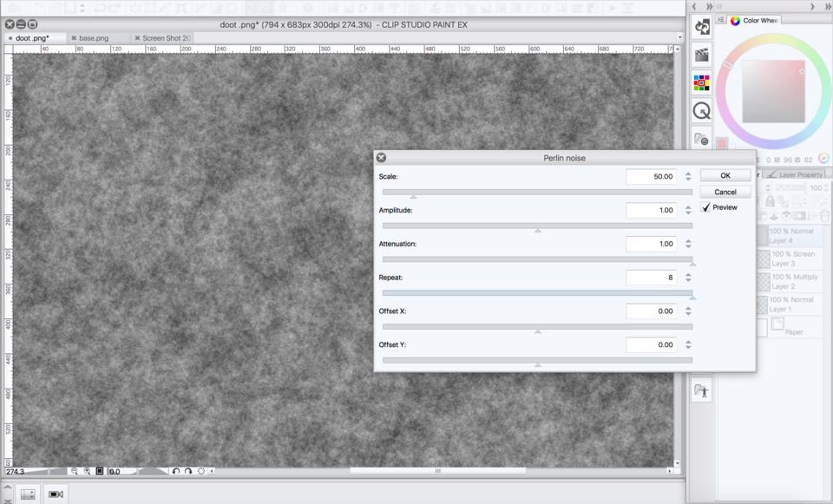Click the zoom-out magnifier in status bar
This screenshot has width=833, height=504.
(74, 471)
